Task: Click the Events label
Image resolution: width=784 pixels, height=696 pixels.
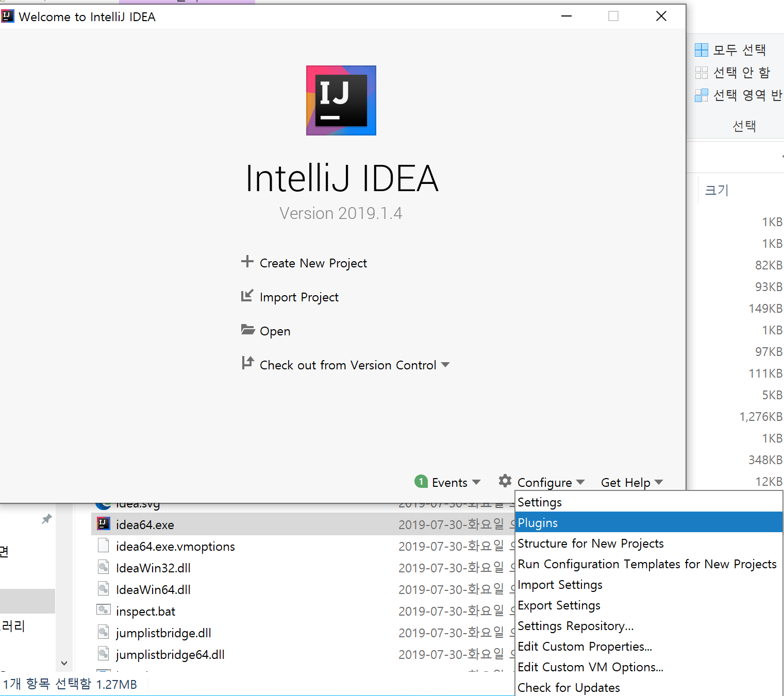Action: (449, 483)
